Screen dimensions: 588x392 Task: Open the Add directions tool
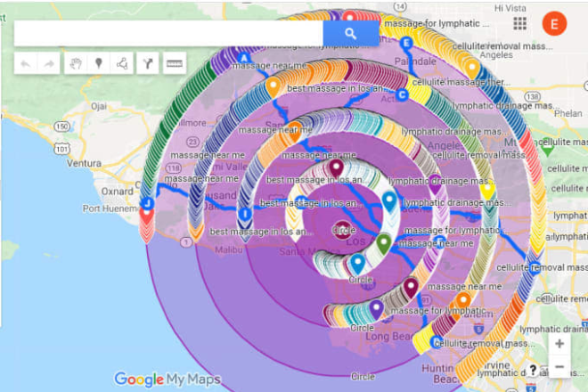148,63
